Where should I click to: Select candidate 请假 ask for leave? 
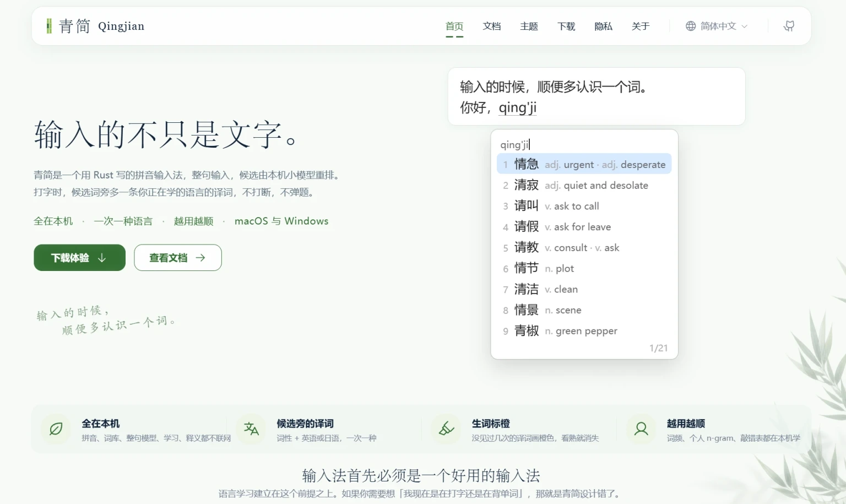(x=584, y=227)
